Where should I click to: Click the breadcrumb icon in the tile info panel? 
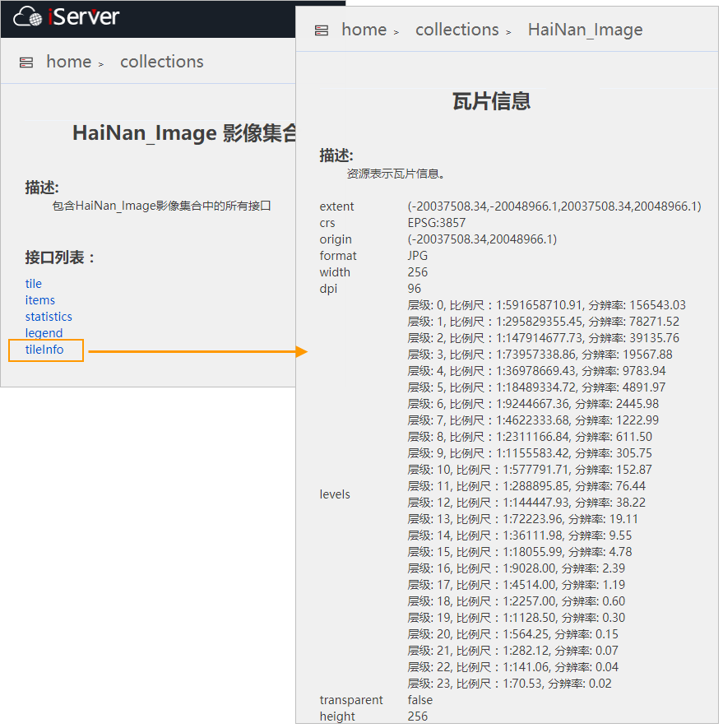(322, 30)
